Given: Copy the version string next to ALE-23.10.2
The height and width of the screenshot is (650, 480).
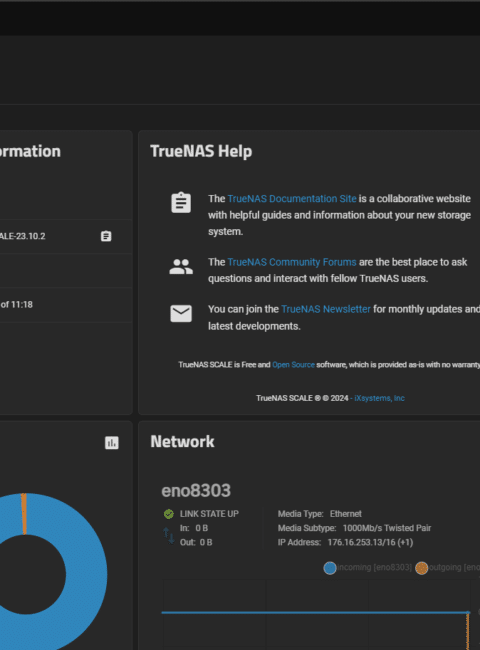Looking at the screenshot, I should (106, 236).
